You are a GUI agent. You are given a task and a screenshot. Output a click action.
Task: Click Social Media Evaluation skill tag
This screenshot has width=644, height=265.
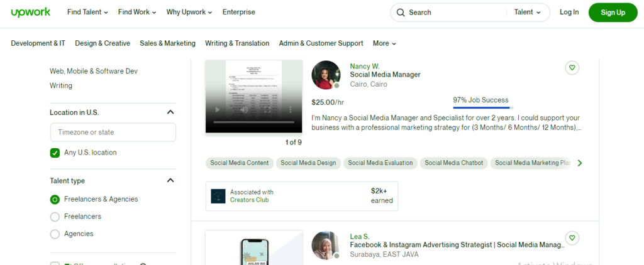tap(380, 163)
